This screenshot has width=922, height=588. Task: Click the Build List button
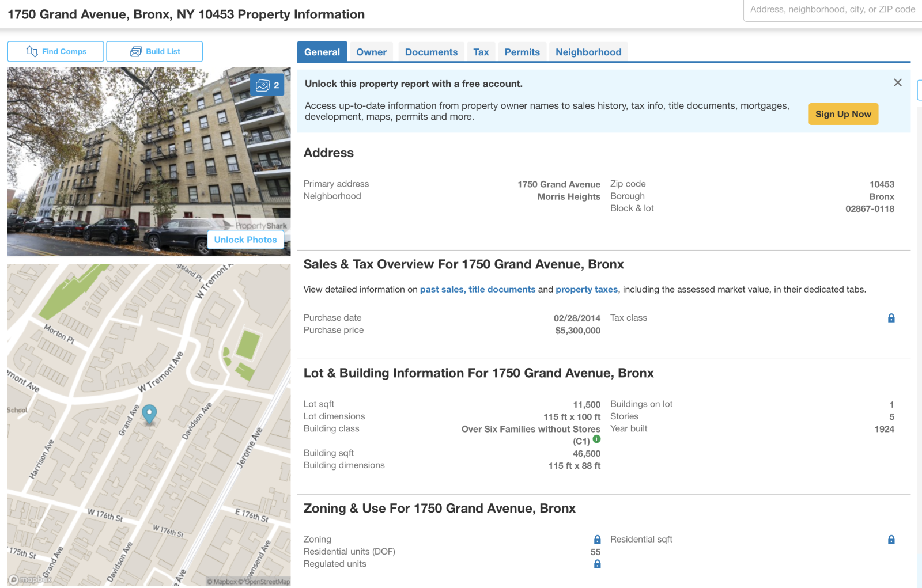(x=154, y=52)
